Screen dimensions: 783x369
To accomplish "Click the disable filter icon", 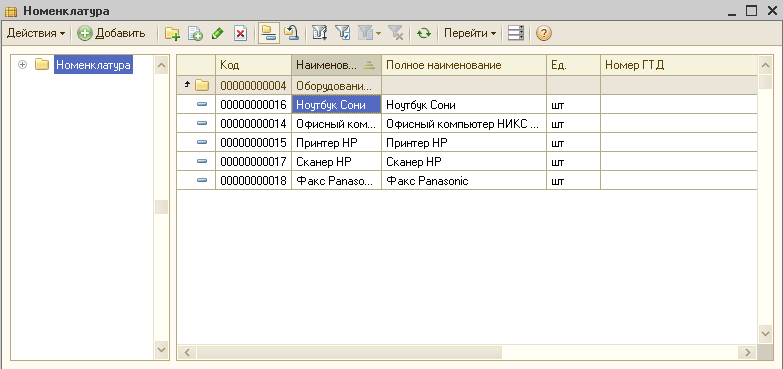I will point(396,33).
